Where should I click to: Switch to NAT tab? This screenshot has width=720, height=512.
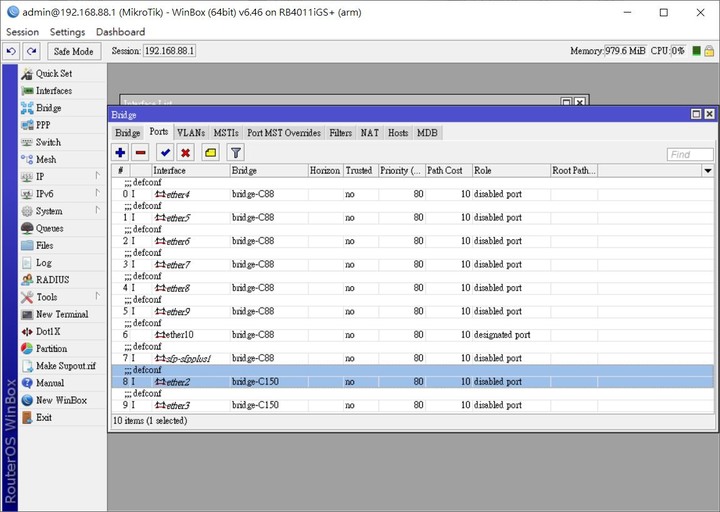370,133
